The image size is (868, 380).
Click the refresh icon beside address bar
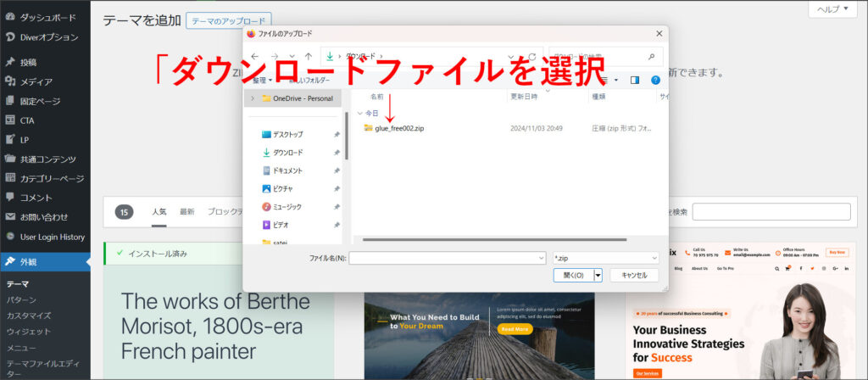tap(532, 56)
